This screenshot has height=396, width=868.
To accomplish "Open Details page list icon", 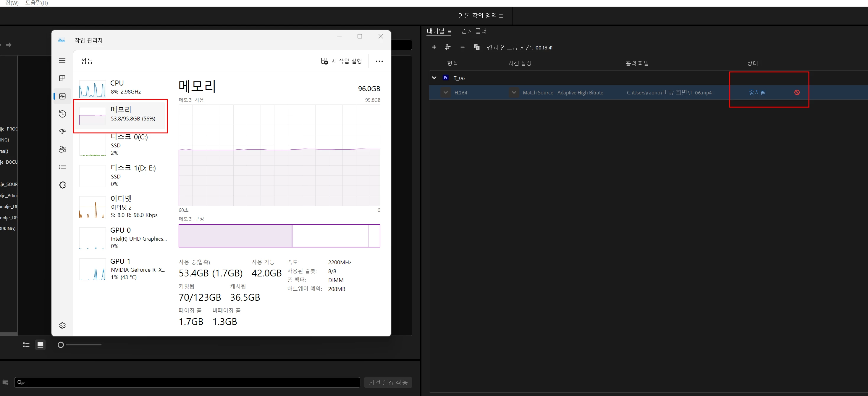I will click(x=62, y=167).
